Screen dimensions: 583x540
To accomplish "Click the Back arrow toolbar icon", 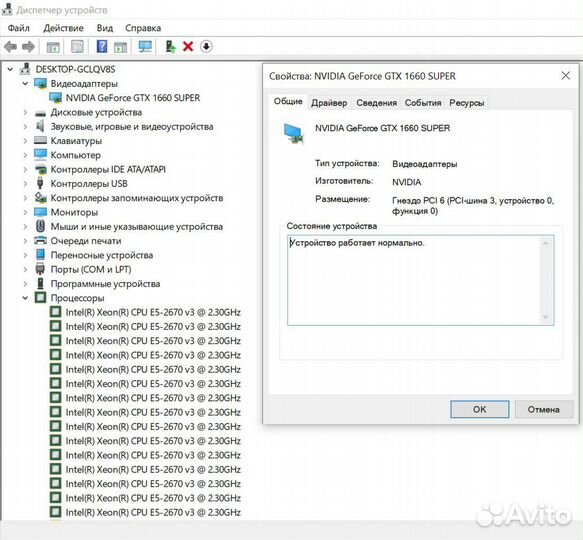I will point(10,47).
